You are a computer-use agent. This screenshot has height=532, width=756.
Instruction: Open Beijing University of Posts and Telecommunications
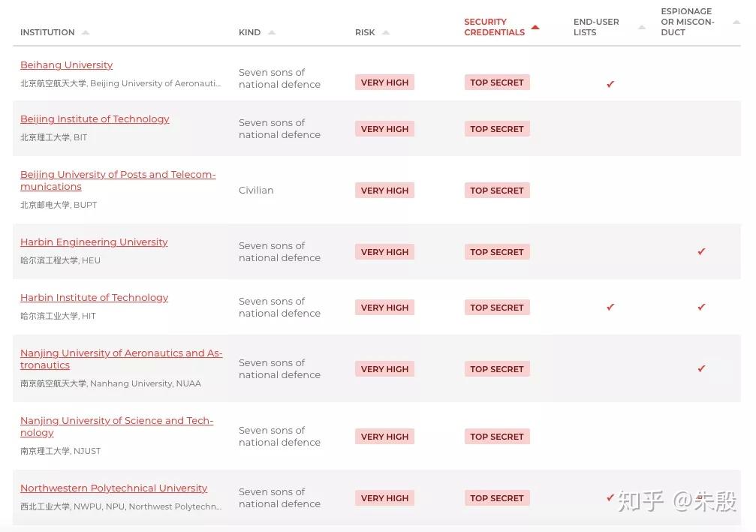118,180
